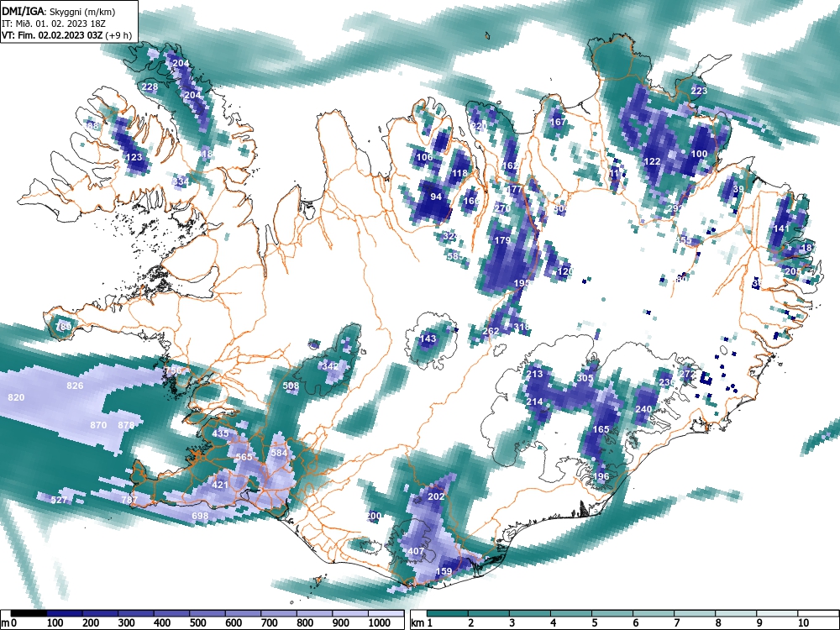Click the DMI/IGA Skyggni (m/km) title text
The width and height of the screenshot is (840, 630).
coord(58,11)
